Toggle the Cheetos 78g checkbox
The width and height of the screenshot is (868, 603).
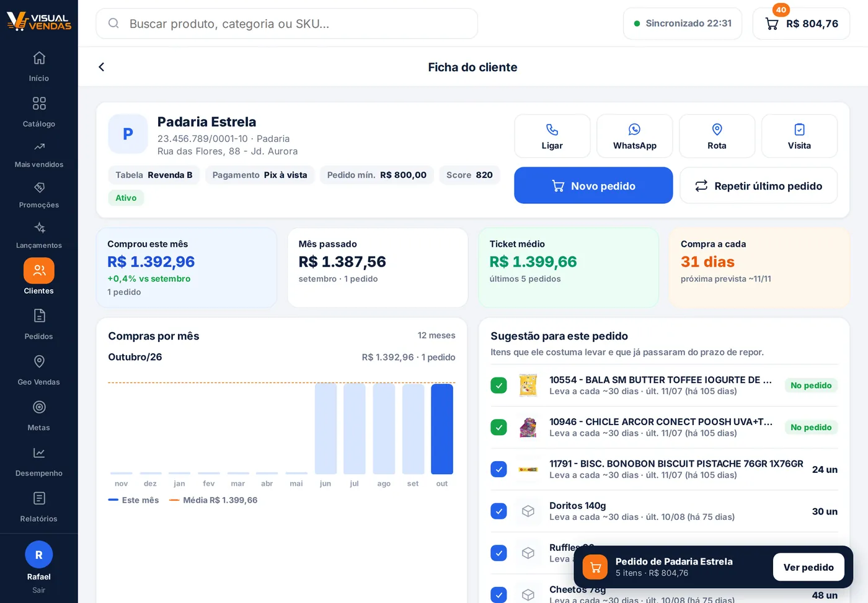pyautogui.click(x=498, y=595)
